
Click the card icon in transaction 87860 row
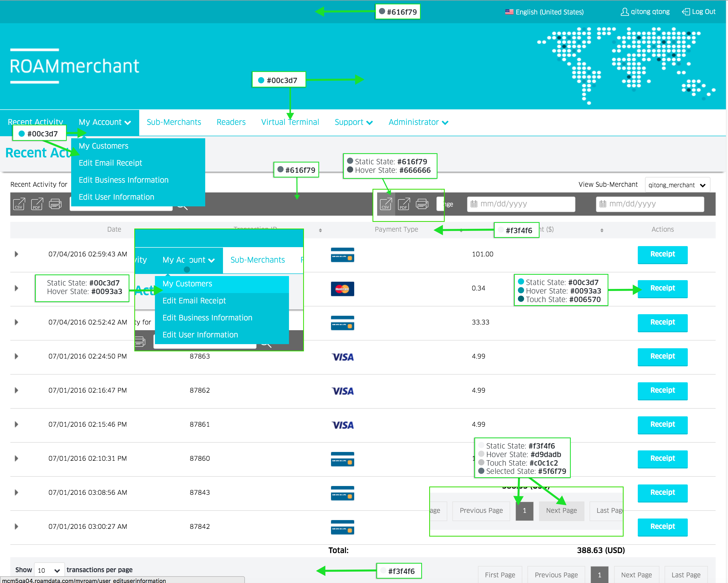pos(342,459)
